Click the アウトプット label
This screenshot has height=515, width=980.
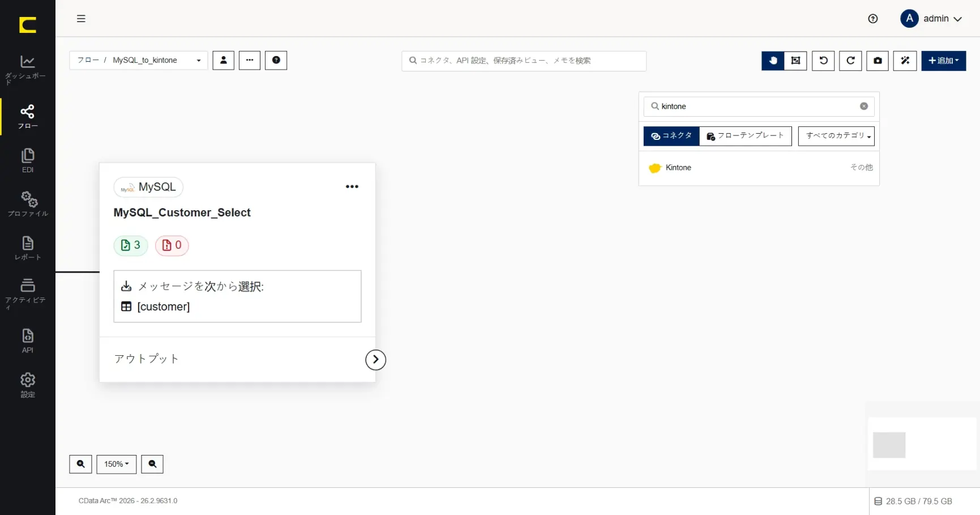147,359
